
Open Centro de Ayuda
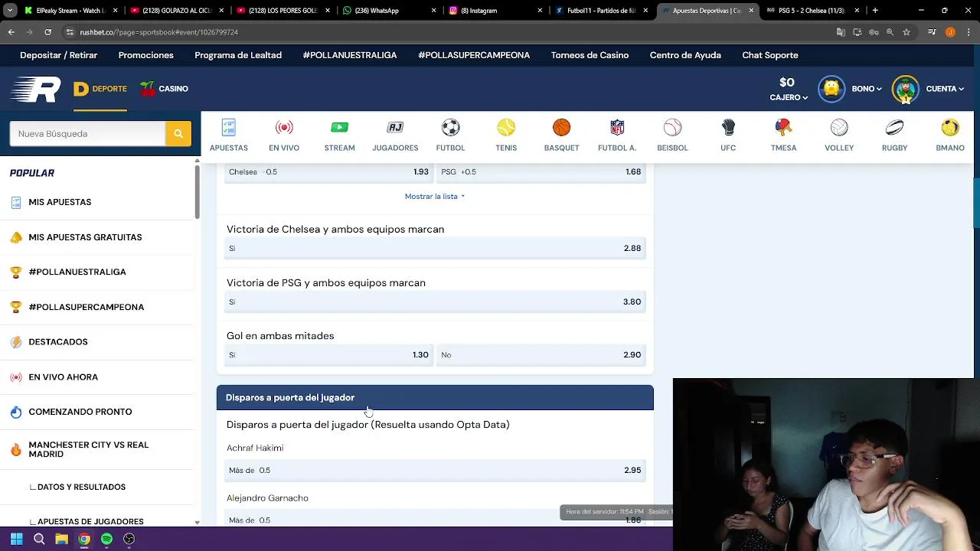[685, 55]
